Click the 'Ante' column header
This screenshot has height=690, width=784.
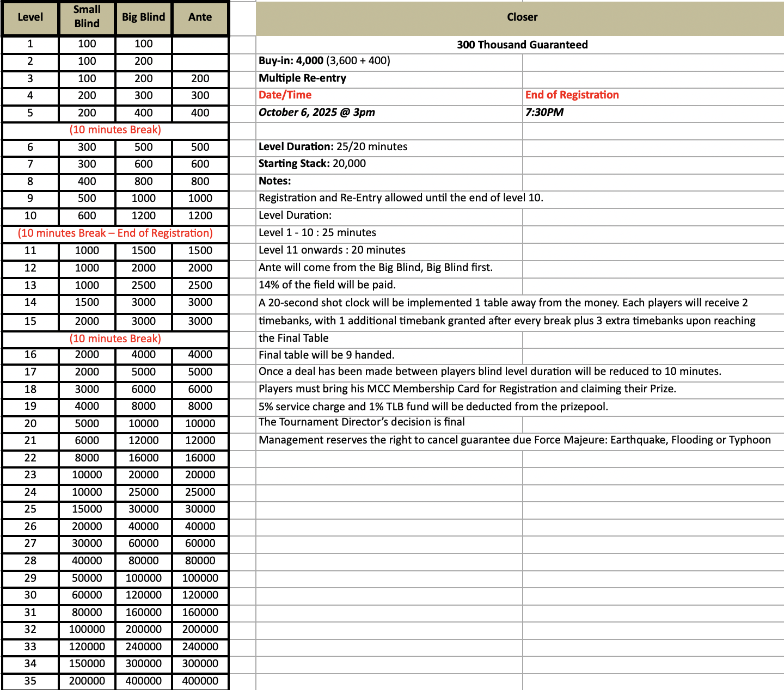point(200,17)
